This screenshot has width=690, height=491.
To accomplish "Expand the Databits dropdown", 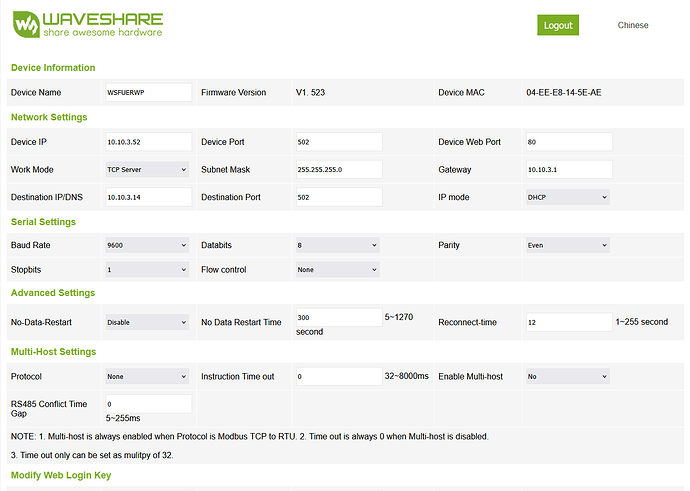I will tap(338, 245).
